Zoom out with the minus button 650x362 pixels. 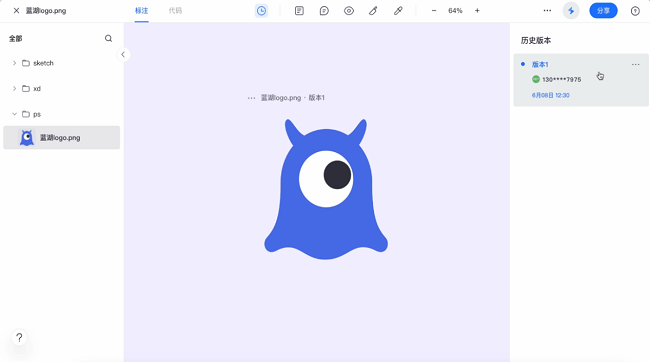pos(434,11)
